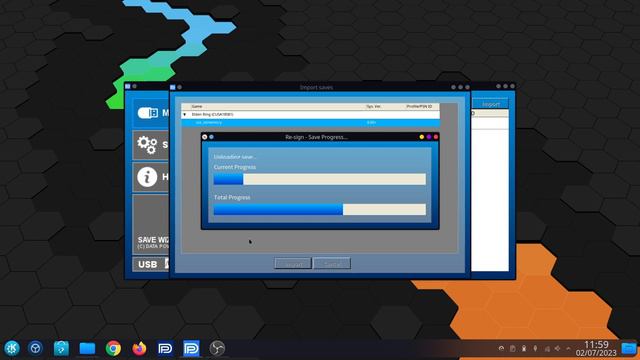Open the KDE application launcher

pos(11,348)
